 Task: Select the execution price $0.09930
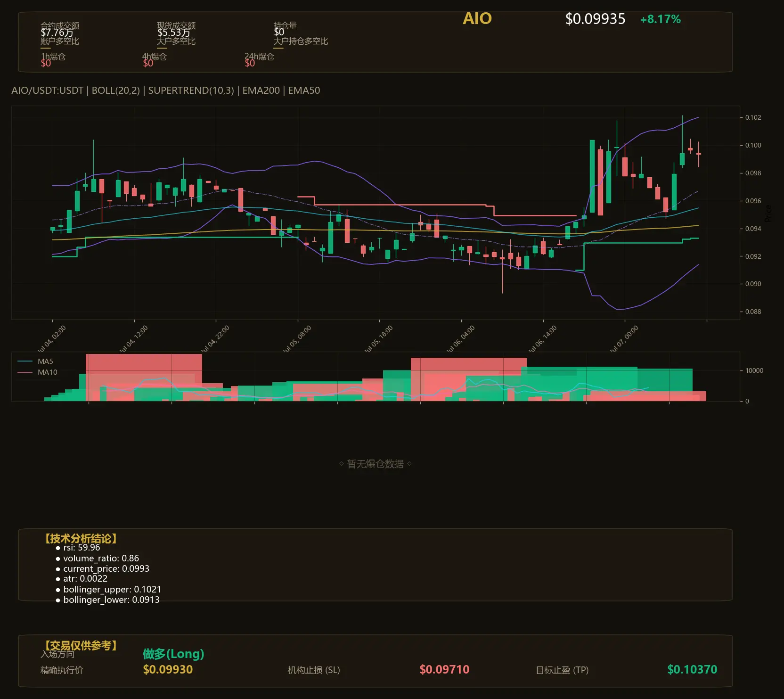coord(168,670)
